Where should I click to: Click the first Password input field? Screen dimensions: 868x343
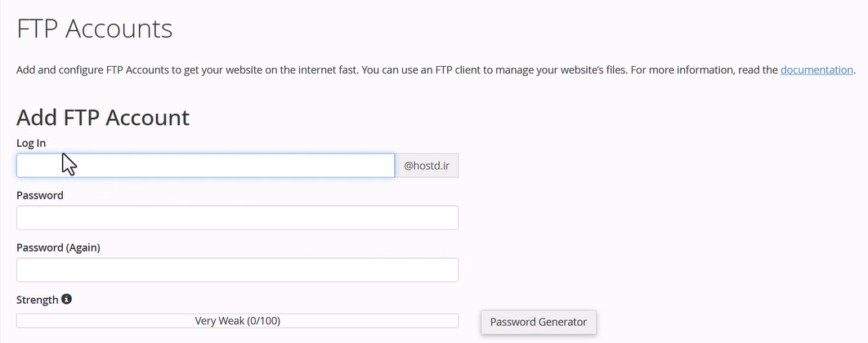coord(237,218)
